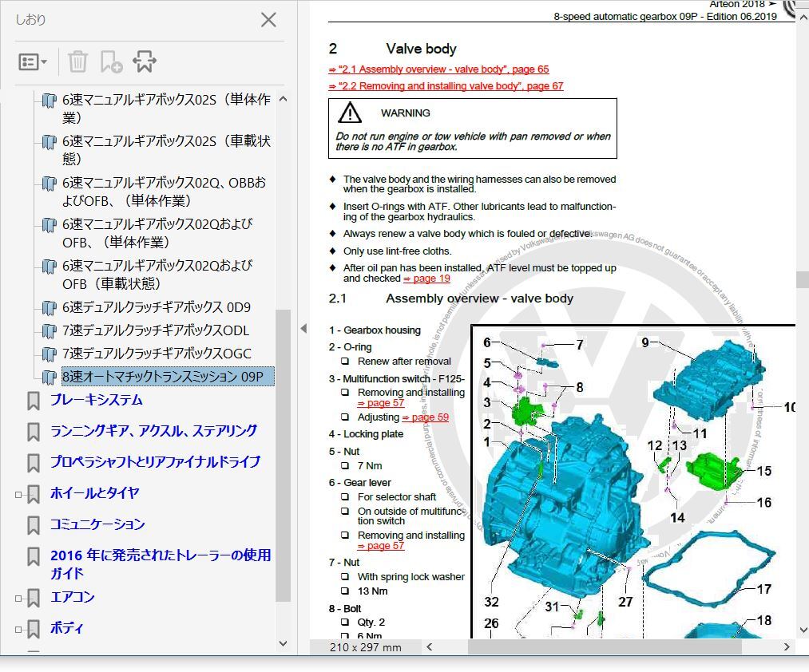Select bookmark 7速デュアルクラッチギアボックスODL
This screenshot has height=672, width=809.
[x=155, y=330]
